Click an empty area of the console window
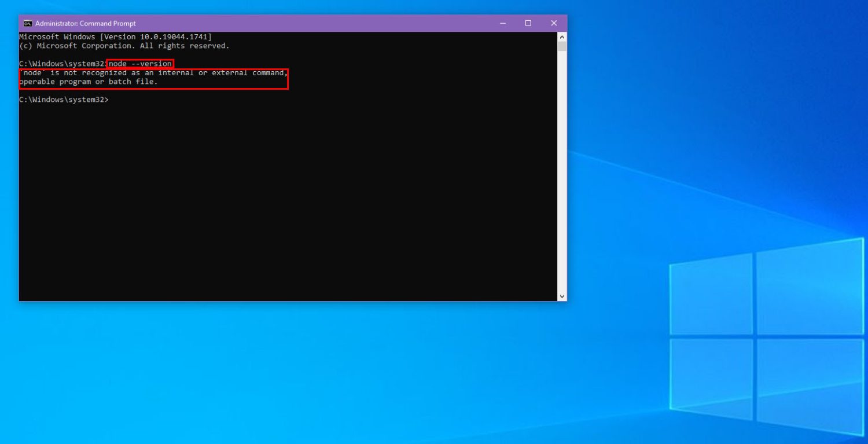Image resolution: width=868 pixels, height=444 pixels. tap(289, 203)
